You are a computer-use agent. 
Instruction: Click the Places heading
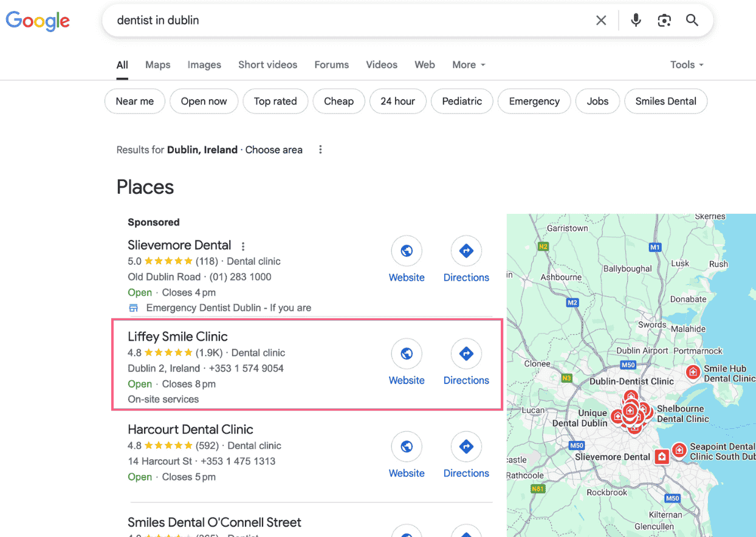coord(145,187)
